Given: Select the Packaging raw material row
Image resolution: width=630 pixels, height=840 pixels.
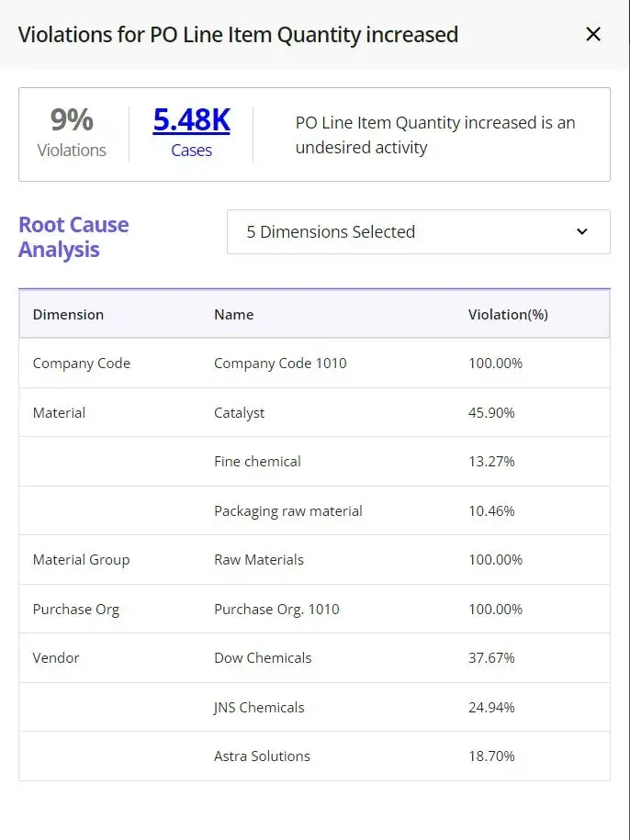Looking at the screenshot, I should [314, 510].
